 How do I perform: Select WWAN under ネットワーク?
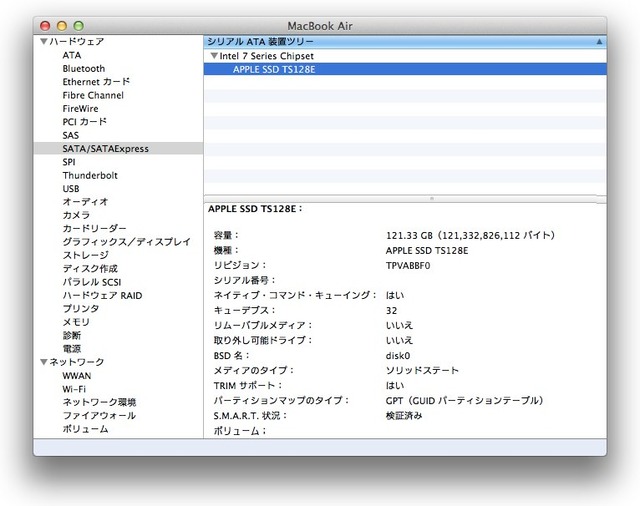(x=77, y=375)
